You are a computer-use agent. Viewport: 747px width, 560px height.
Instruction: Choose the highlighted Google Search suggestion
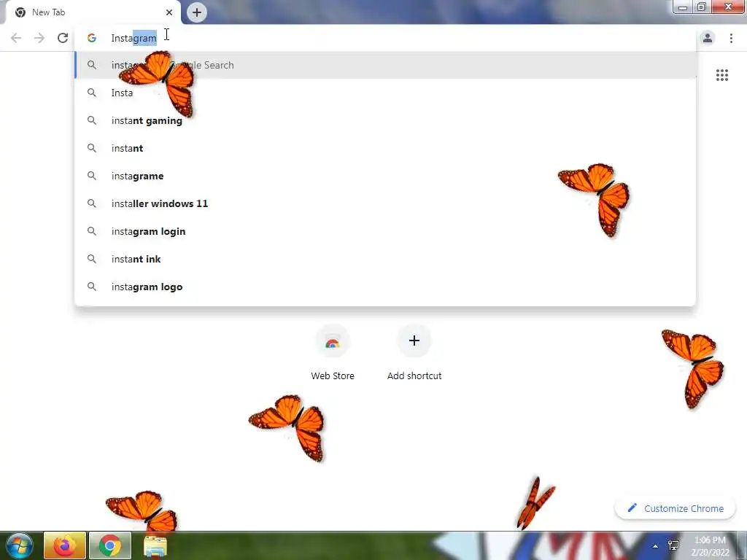tap(385, 65)
